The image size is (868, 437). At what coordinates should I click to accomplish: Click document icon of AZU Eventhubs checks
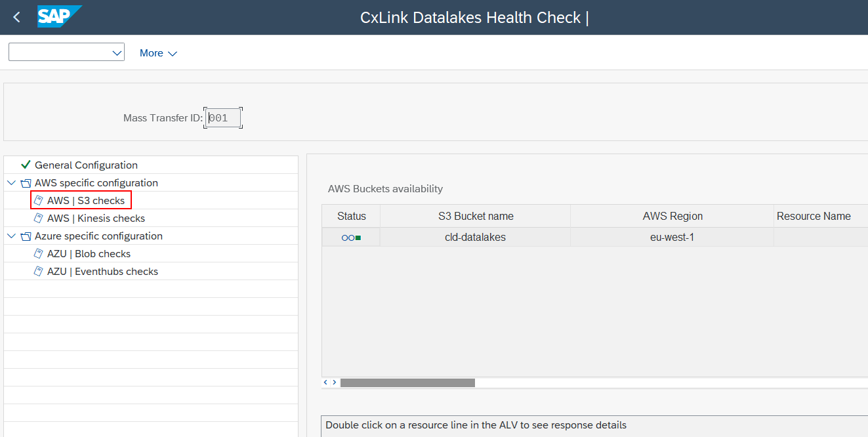[x=39, y=272]
